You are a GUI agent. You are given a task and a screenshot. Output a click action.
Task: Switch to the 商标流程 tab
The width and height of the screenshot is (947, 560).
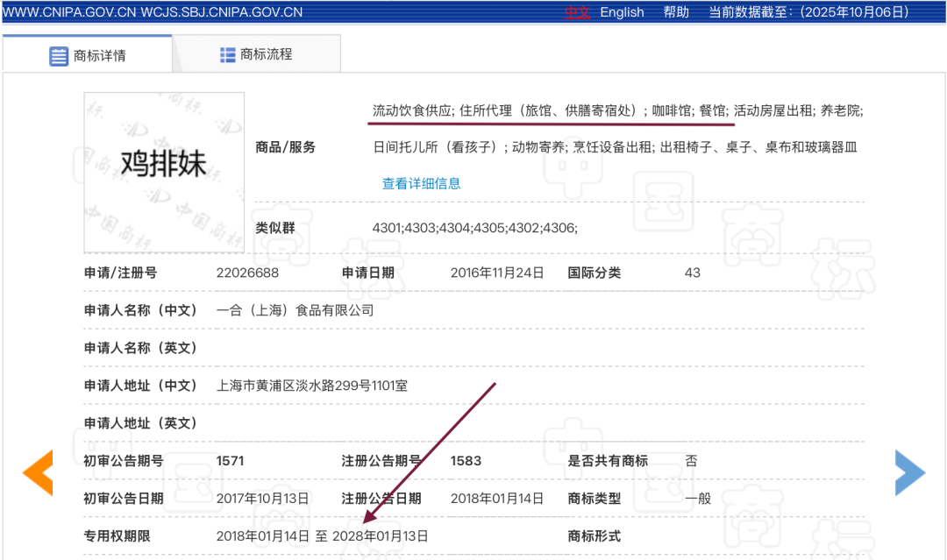[x=257, y=54]
